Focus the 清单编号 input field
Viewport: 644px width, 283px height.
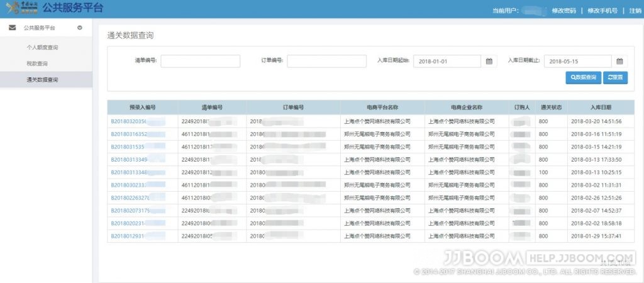[201, 61]
